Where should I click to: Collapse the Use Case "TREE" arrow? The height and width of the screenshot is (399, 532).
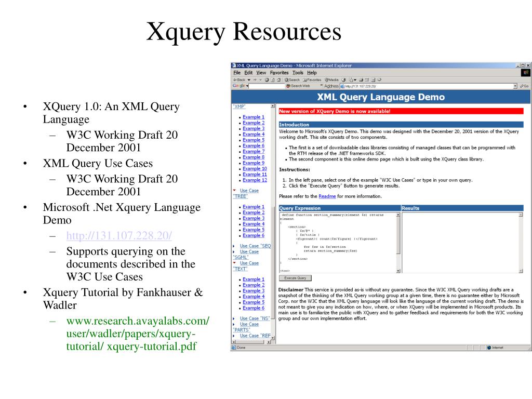pos(234,190)
